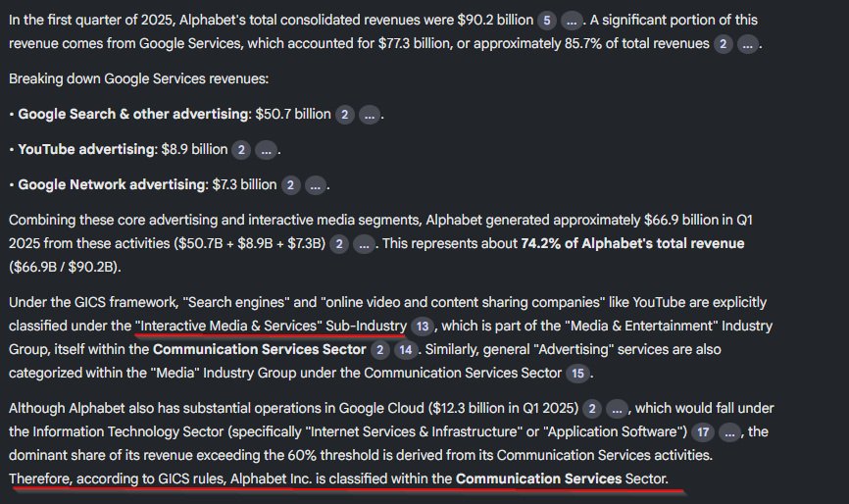Open citation 2 after Google Cloud $12.3 billion

coord(592,409)
